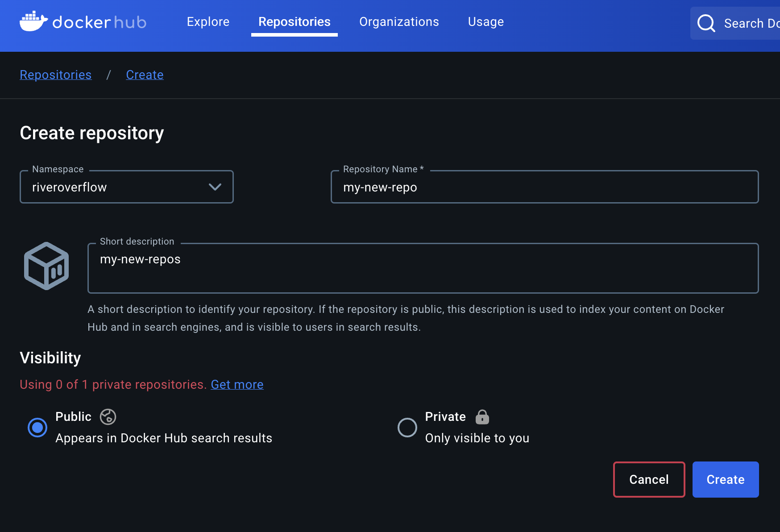Click the 'Using 0 of 1 private repositories' text
The height and width of the screenshot is (532, 780).
pos(113,384)
